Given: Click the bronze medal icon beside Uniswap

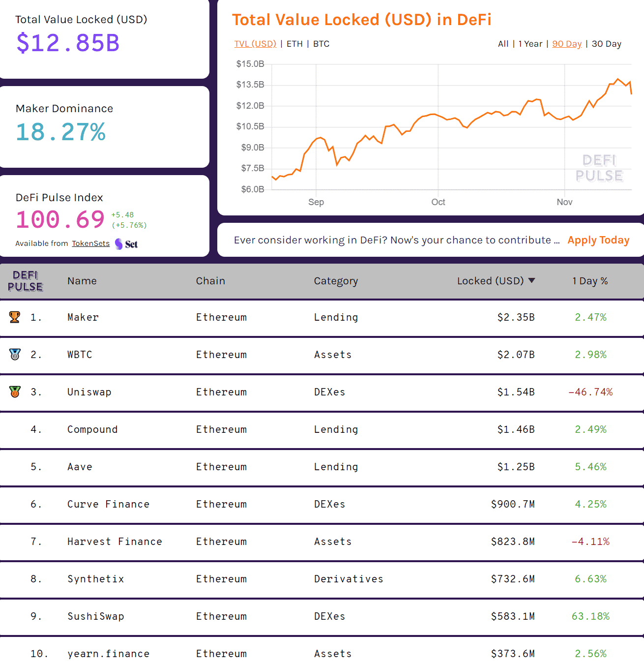Looking at the screenshot, I should 15,392.
